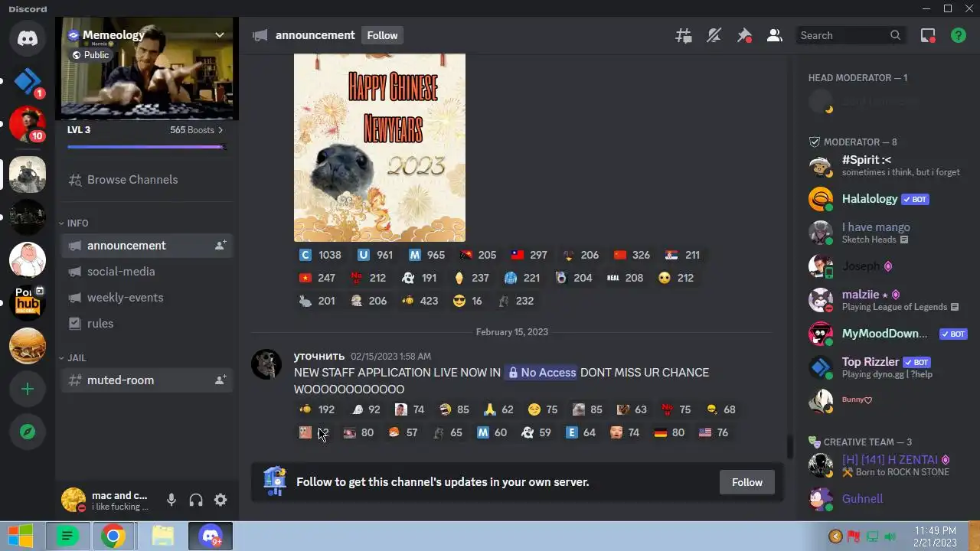Mute microphone in user panel
This screenshot has height=551, width=980.
(171, 500)
